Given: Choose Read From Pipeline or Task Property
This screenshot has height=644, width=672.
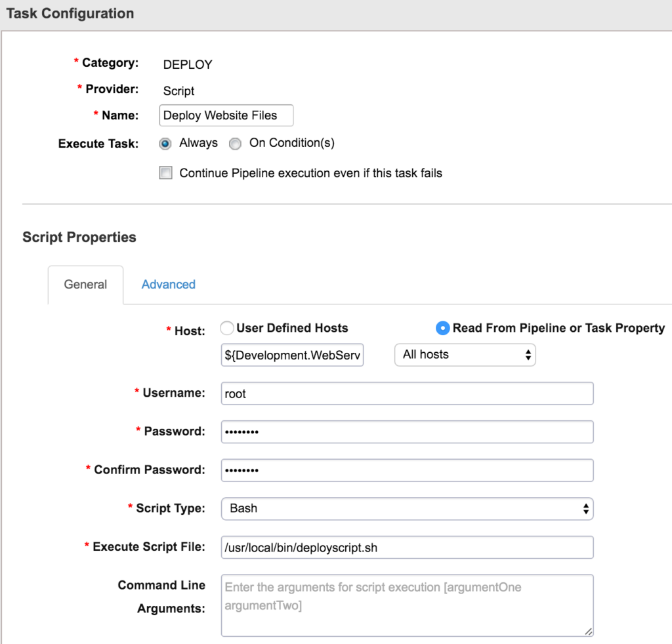Looking at the screenshot, I should click(x=443, y=328).
